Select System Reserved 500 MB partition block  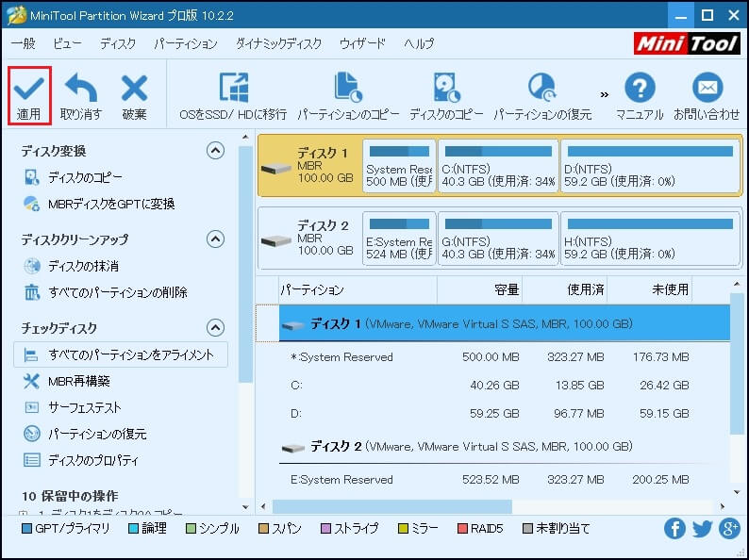click(399, 166)
